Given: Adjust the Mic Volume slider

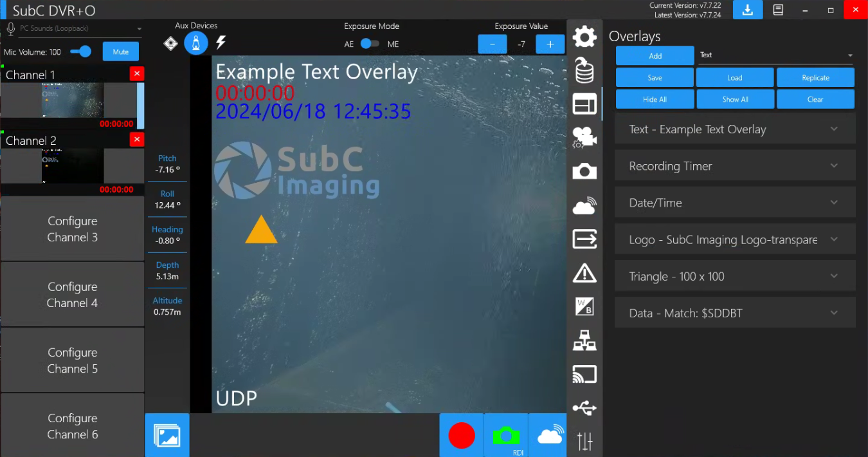Looking at the screenshot, I should (x=81, y=51).
